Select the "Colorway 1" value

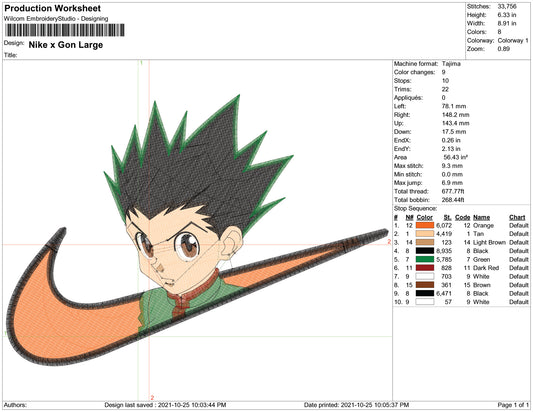pyautogui.click(x=513, y=40)
